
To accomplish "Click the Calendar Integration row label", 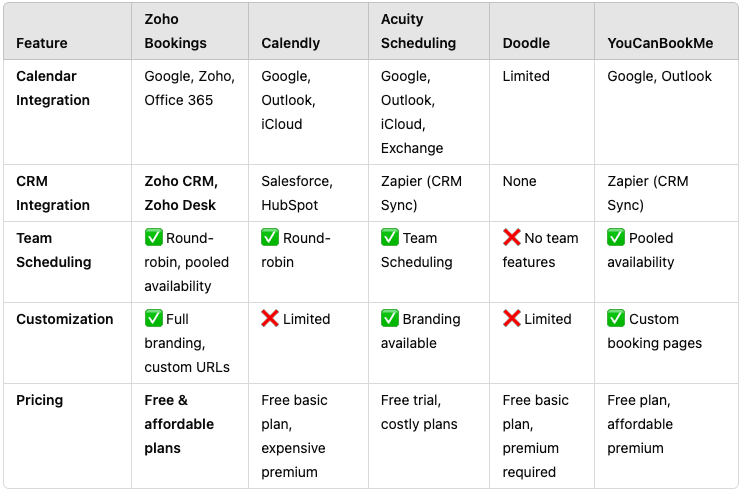I will coord(53,88).
